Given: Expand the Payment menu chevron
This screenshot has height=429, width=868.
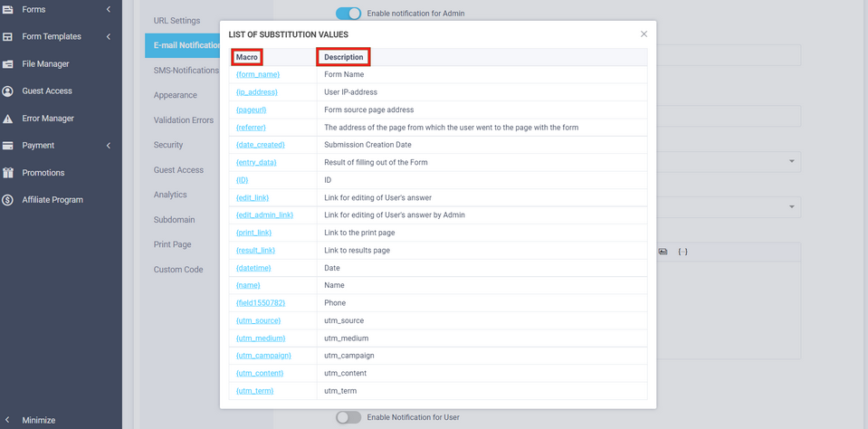Looking at the screenshot, I should [x=109, y=146].
